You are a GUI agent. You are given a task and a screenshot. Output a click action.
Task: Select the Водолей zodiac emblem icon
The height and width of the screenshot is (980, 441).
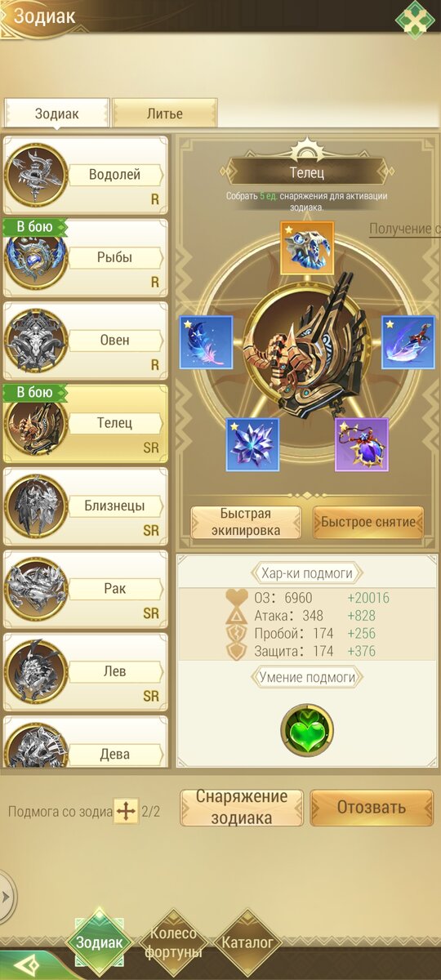(36, 175)
